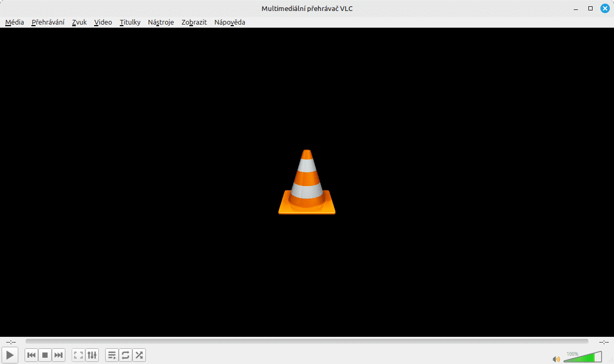Select the Stop playback icon
Screen dimensions: 614x364
pos(45,355)
